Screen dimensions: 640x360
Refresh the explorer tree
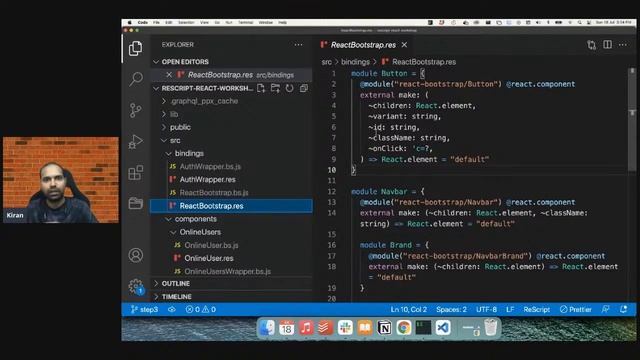tap(289, 88)
